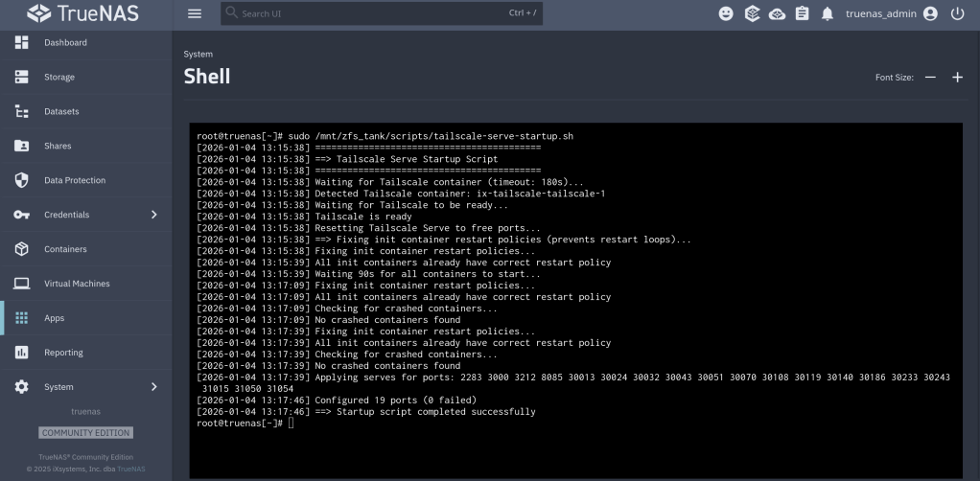
Task: Open the truenas_admin user menu
Action: point(891,13)
